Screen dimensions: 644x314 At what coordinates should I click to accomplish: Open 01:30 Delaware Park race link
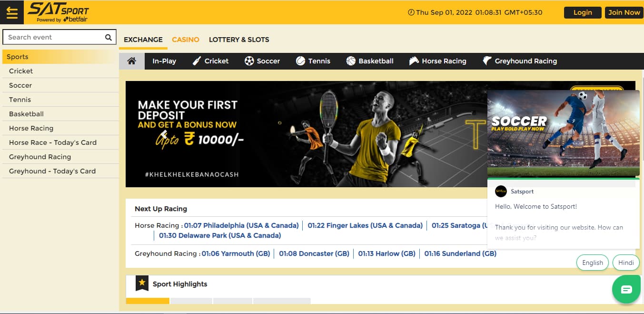click(220, 235)
